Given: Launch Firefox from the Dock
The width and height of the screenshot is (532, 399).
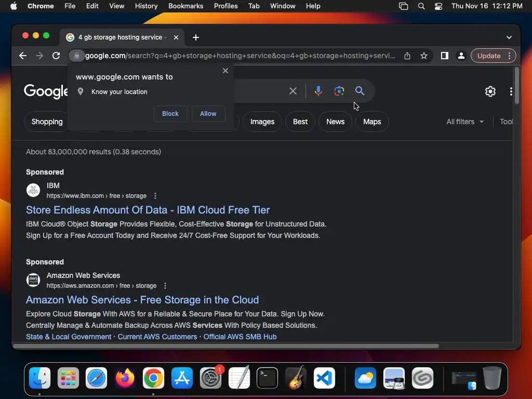Looking at the screenshot, I should point(125,378).
